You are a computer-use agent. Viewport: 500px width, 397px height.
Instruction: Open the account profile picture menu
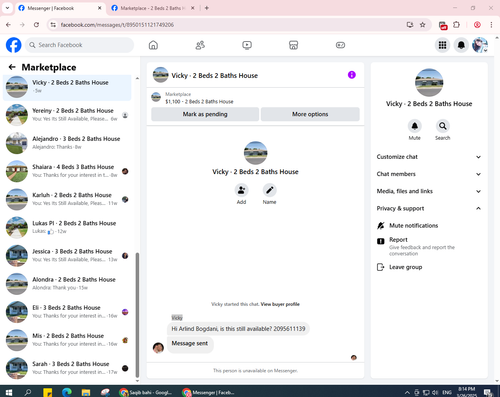point(480,45)
